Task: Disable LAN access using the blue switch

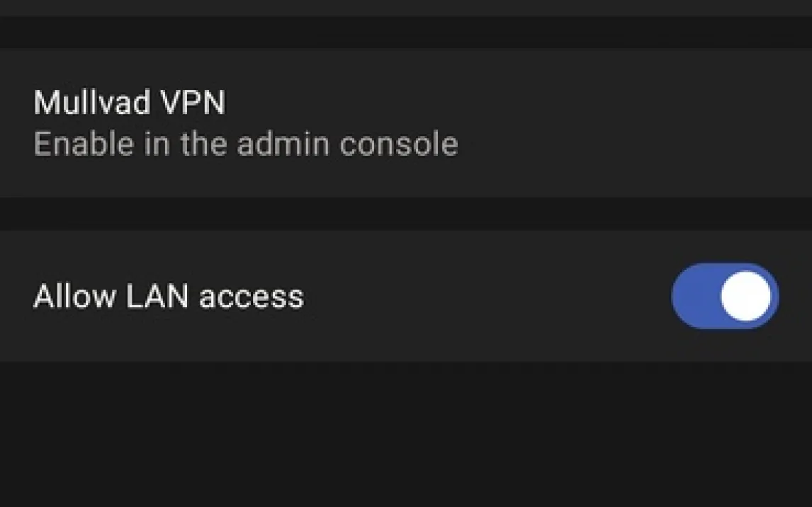Action: (x=725, y=296)
